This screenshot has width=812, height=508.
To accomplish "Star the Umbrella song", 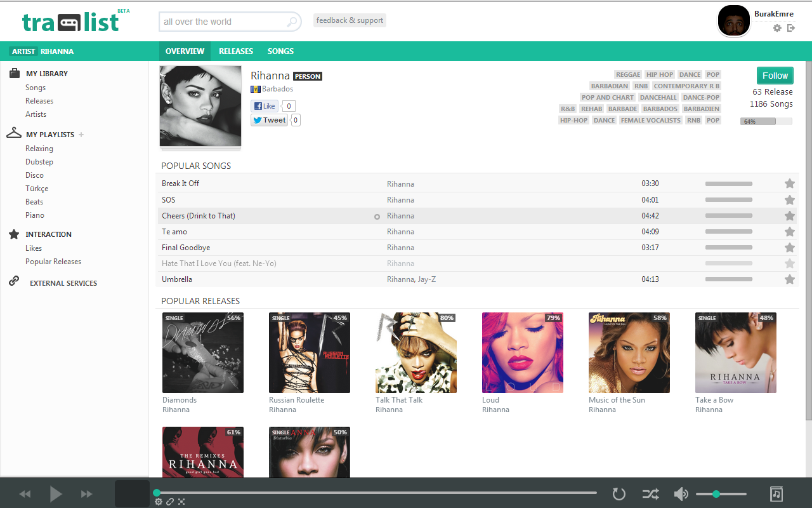I will point(790,279).
